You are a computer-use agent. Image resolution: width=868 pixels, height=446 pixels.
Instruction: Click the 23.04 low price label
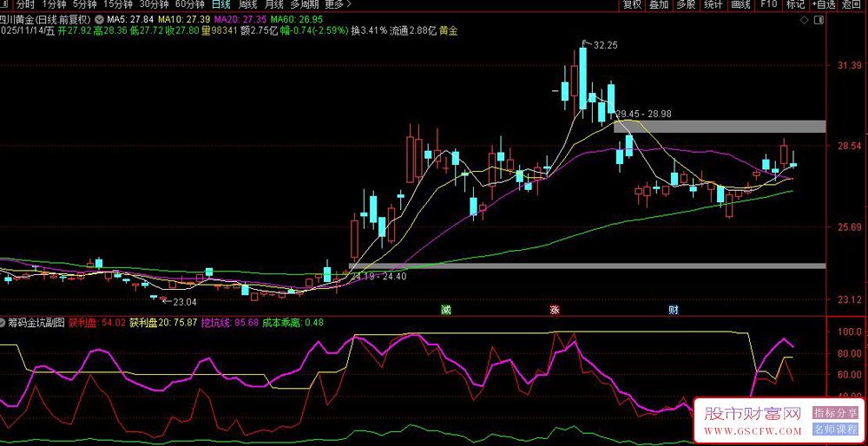point(184,302)
